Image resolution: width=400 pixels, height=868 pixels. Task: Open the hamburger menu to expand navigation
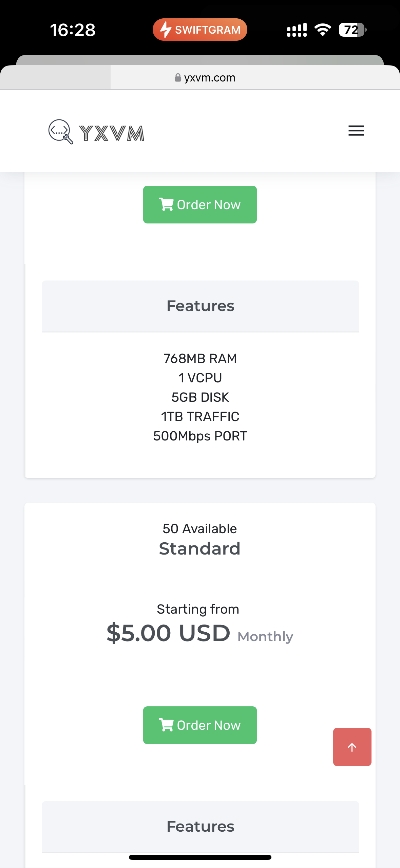pos(356,131)
